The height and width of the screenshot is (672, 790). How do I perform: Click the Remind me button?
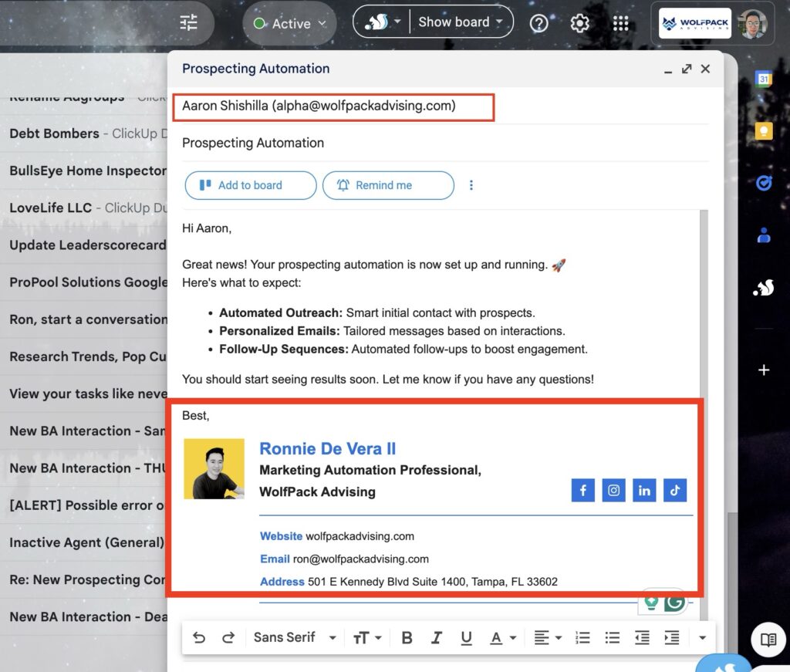(x=388, y=185)
